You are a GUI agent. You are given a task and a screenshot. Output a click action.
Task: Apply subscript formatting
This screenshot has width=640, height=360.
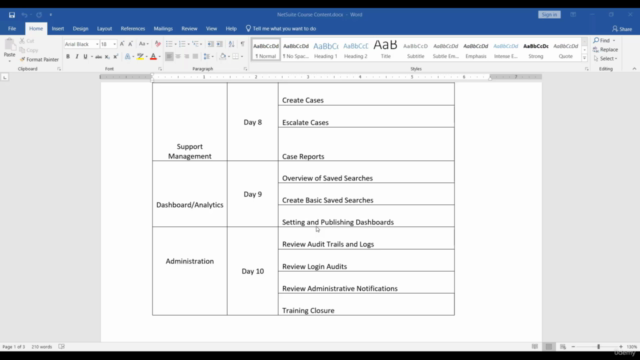pos(107,57)
